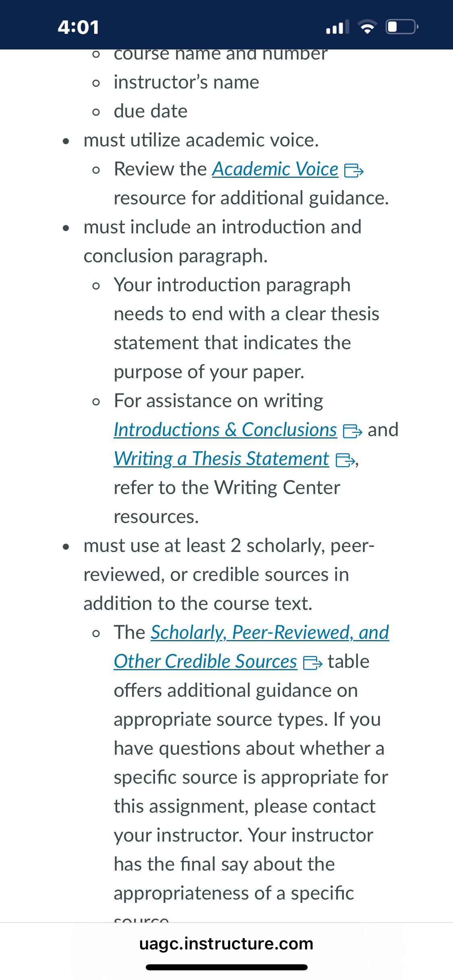Tap the "must utilize academic voice" bullet text
This screenshot has width=453, height=980.
201,140
